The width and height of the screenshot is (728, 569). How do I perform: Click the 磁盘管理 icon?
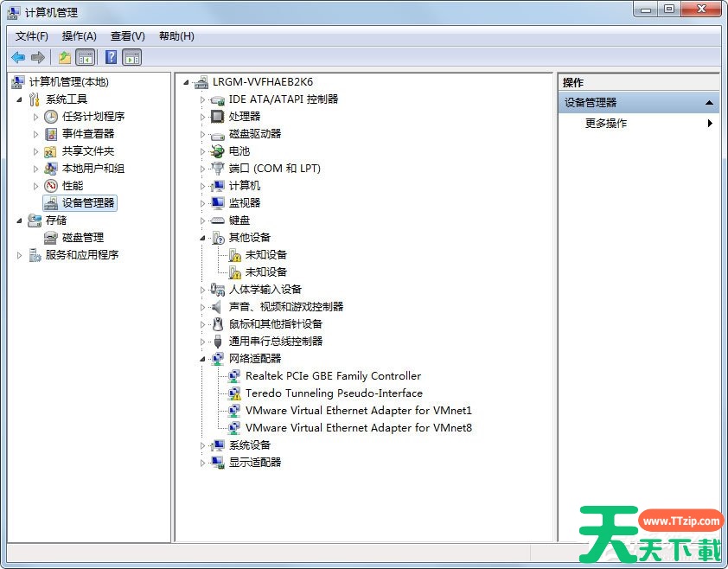51,238
